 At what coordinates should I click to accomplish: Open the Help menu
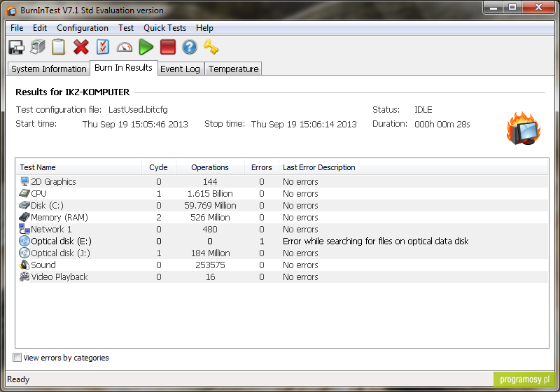pyautogui.click(x=204, y=28)
